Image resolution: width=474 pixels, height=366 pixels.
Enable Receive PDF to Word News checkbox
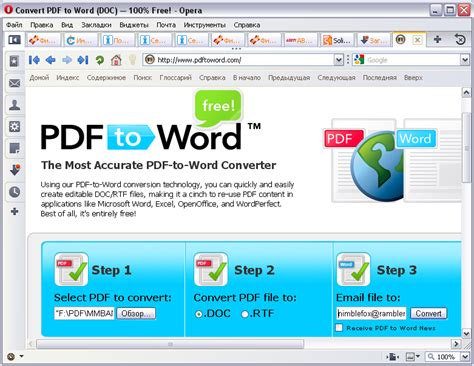click(x=339, y=328)
